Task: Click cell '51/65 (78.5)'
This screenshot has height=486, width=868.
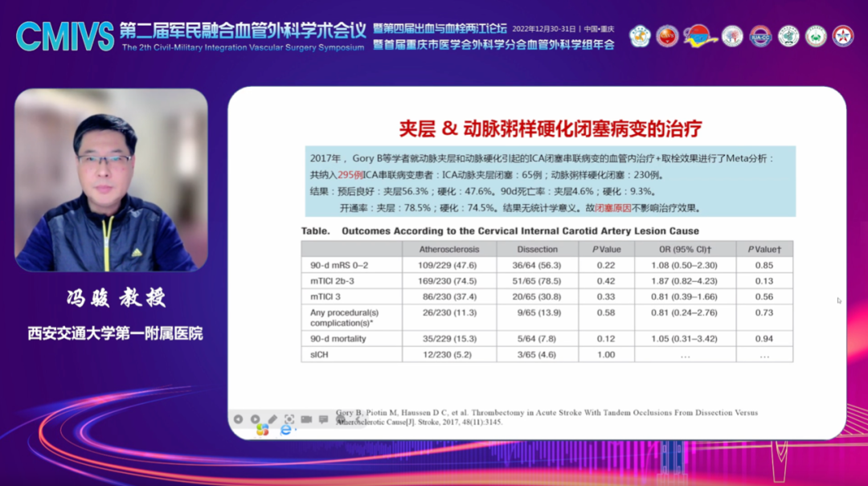Action: pos(536,281)
